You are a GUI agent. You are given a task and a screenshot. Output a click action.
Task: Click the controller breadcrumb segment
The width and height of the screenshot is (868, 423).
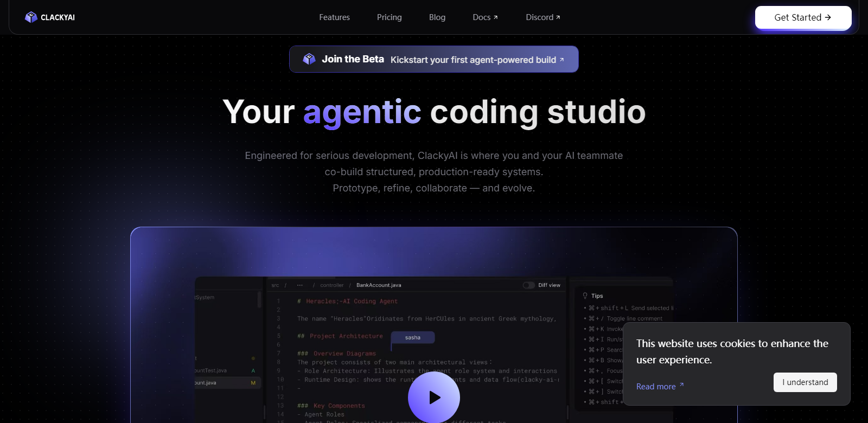tap(331, 285)
